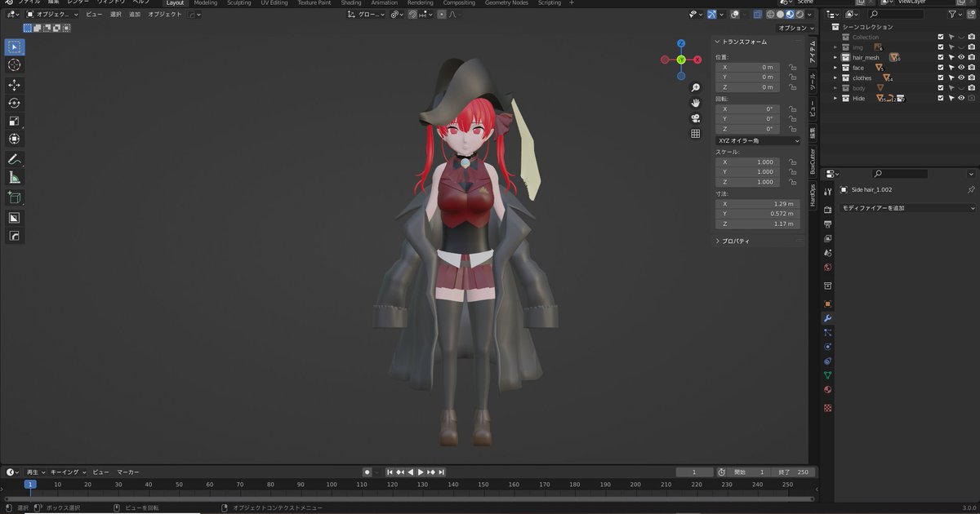
Task: Toggle visibility of the face collection
Action: 961,68
